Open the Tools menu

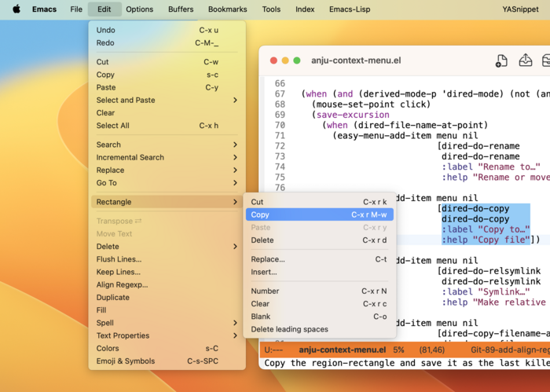271,9
